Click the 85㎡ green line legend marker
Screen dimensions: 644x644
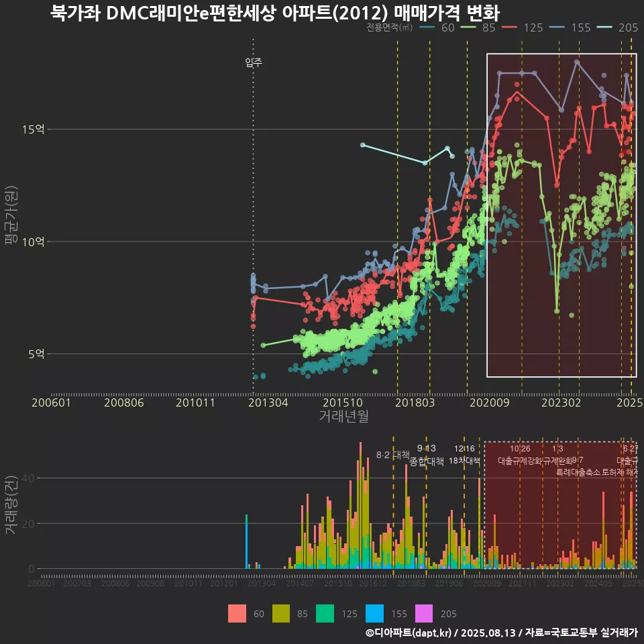click(469, 28)
